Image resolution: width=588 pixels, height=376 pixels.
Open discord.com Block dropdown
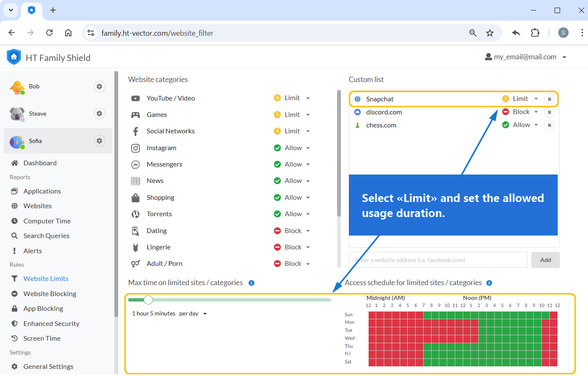tap(520, 112)
